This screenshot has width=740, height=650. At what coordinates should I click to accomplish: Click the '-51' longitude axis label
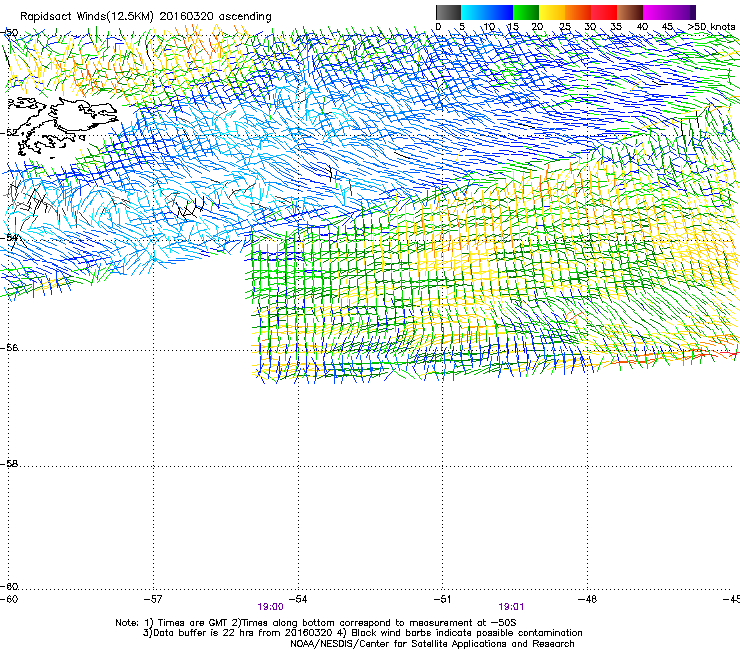(442, 599)
